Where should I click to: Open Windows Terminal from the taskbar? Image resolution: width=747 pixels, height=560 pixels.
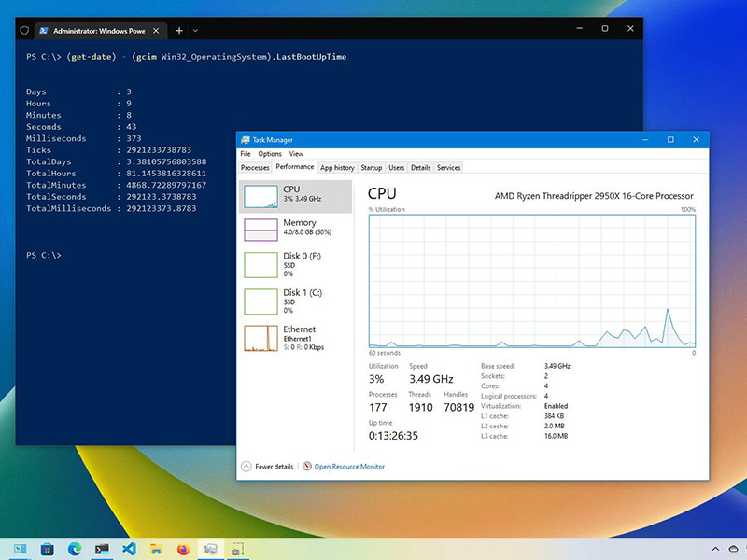coord(102,549)
